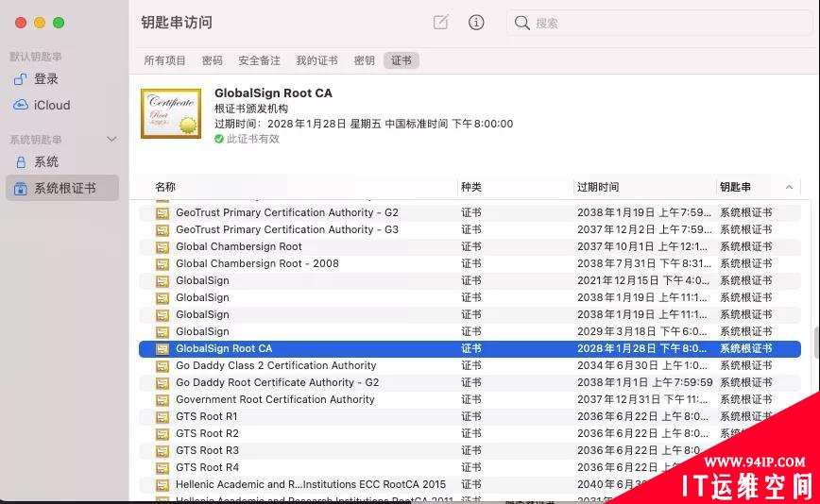
Task: Click expiry 2038年7月31日 cell
Action: coord(644,263)
